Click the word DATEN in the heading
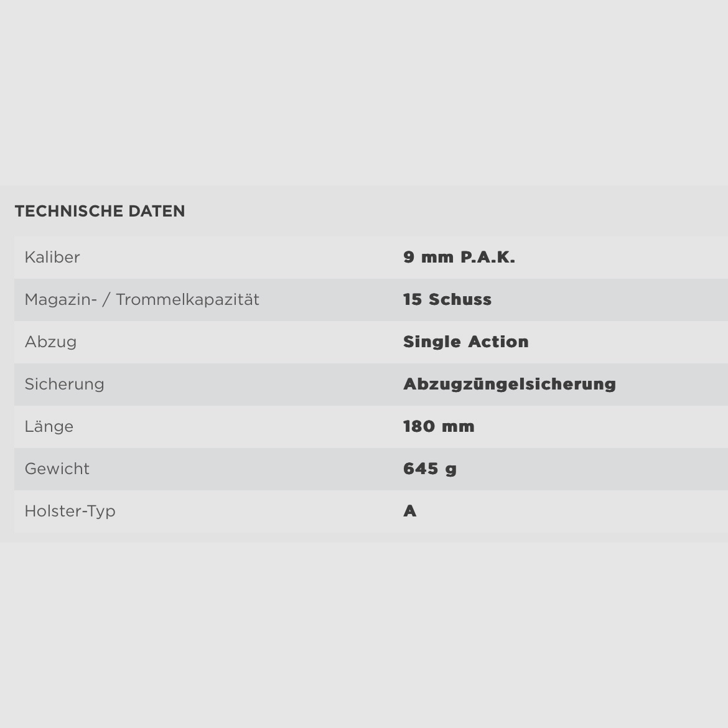The width and height of the screenshot is (728, 728). (157, 212)
